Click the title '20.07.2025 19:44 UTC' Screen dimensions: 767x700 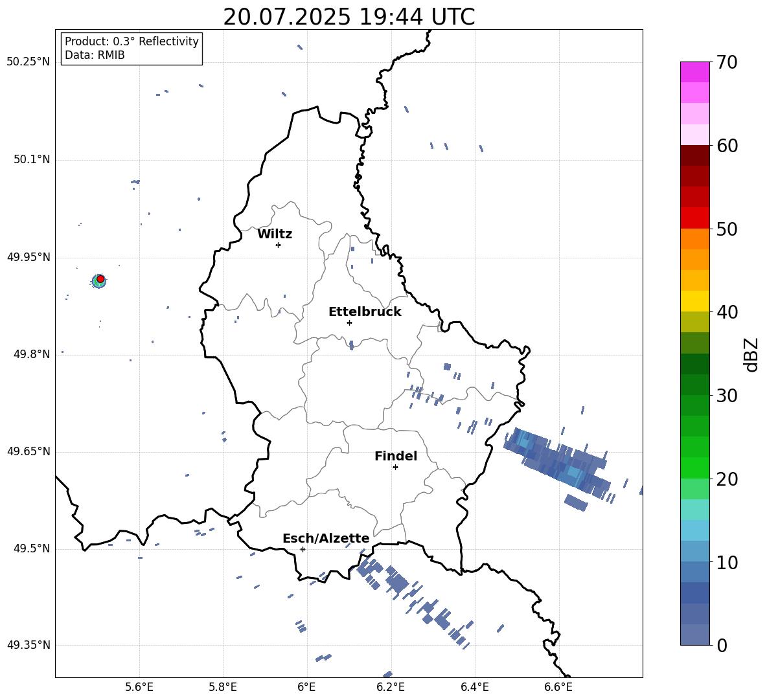point(349,17)
